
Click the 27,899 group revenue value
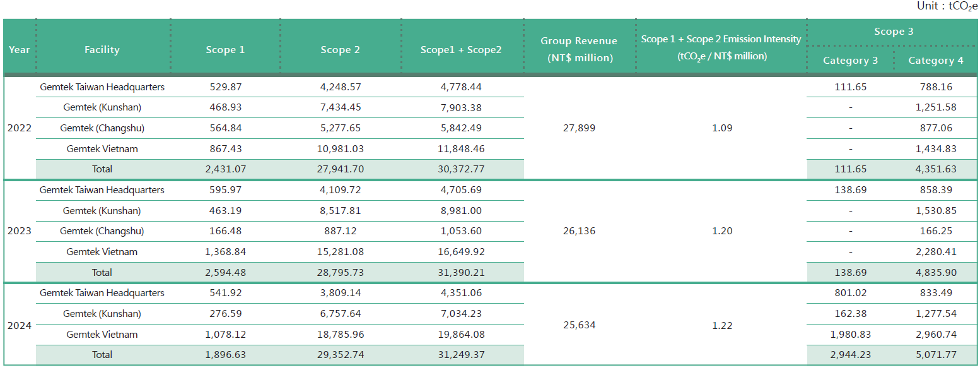(x=579, y=128)
